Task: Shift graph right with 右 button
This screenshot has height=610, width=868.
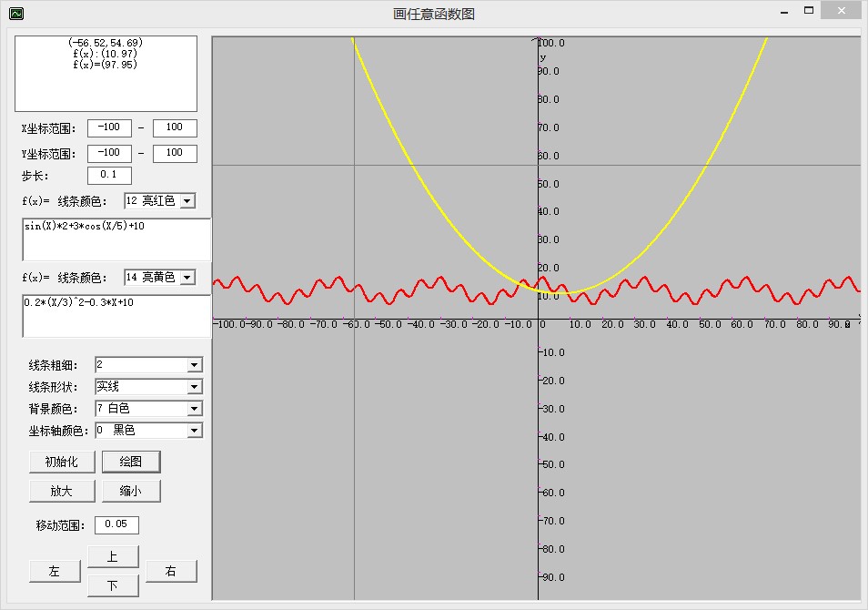Action: [171, 571]
